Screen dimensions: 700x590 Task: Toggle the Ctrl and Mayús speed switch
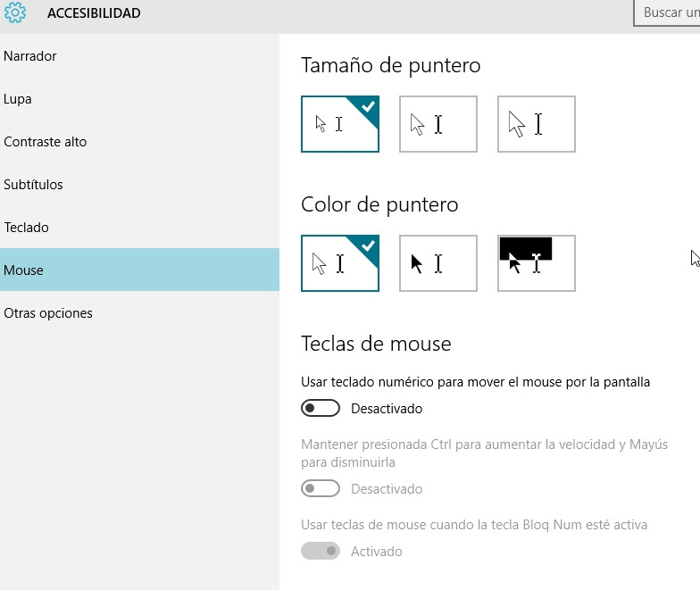coord(321,489)
